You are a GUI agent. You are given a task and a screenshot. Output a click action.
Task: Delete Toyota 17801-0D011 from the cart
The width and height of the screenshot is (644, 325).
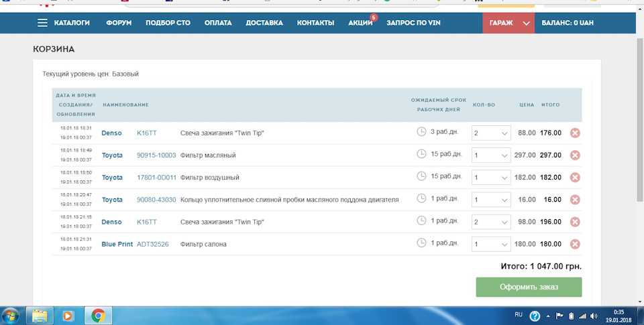[575, 178]
